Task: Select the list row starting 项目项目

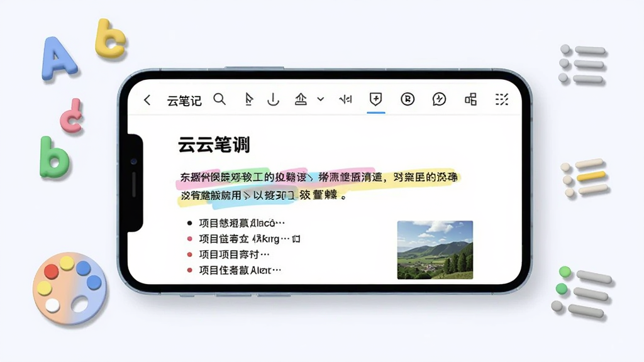Action: pos(228,255)
